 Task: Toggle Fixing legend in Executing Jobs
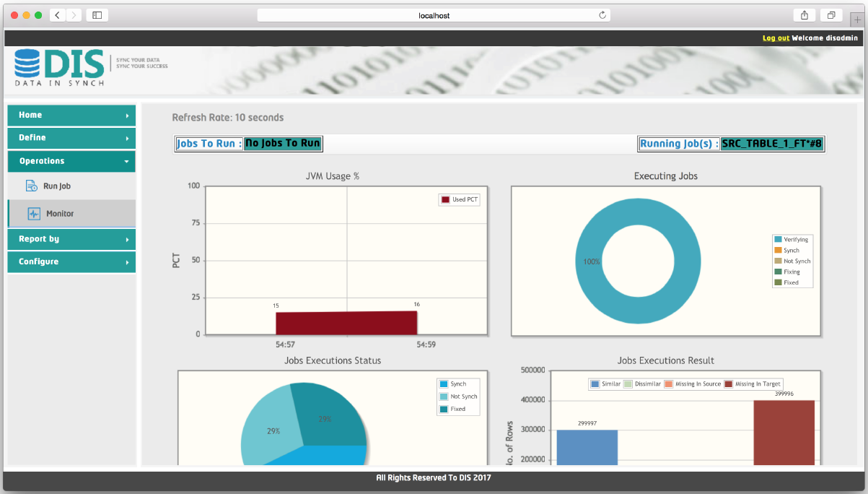[x=787, y=272]
